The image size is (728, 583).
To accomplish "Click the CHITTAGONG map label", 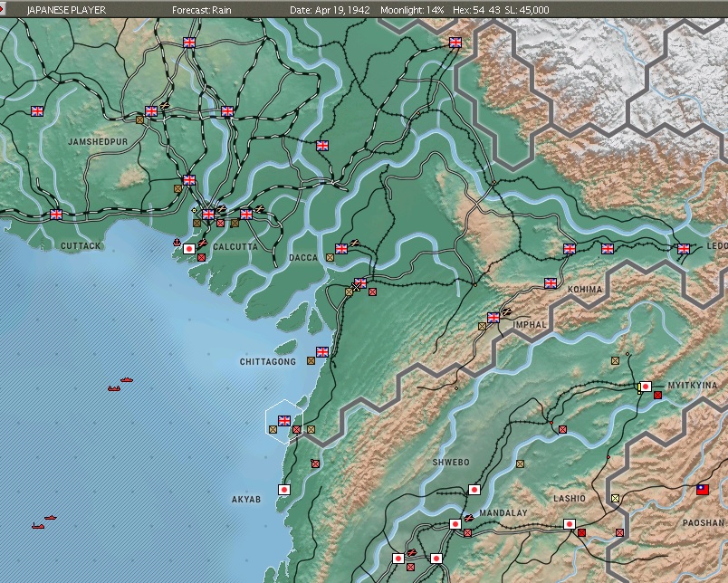I will tap(268, 361).
